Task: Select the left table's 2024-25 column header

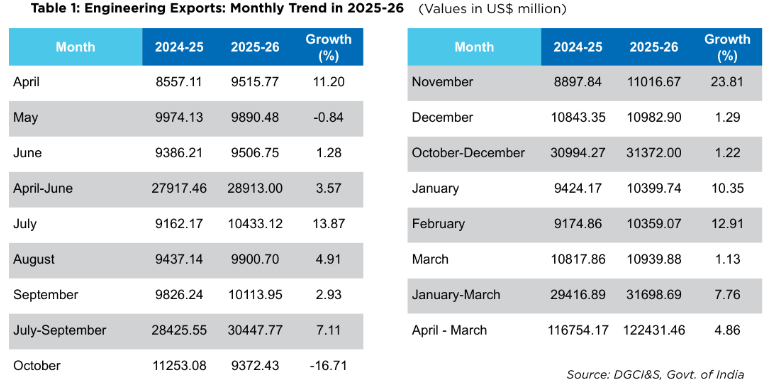Action: [179, 47]
